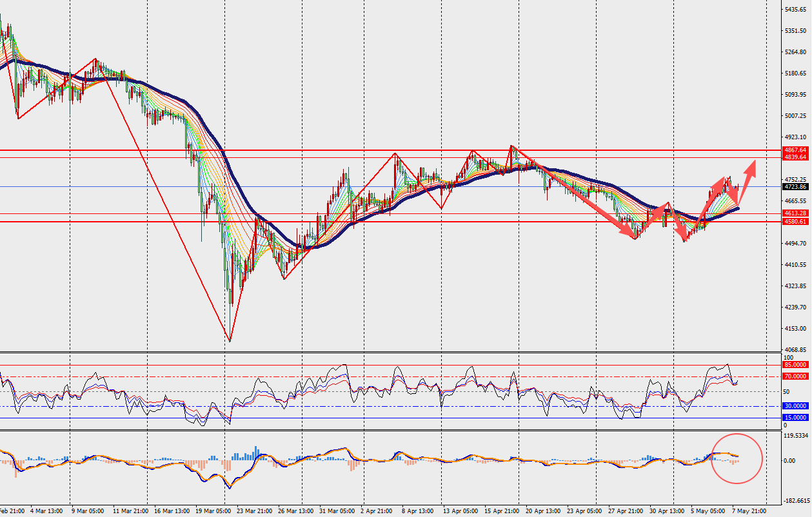Click the 4239.70 price axis label
The width and height of the screenshot is (812, 517).
point(796,307)
